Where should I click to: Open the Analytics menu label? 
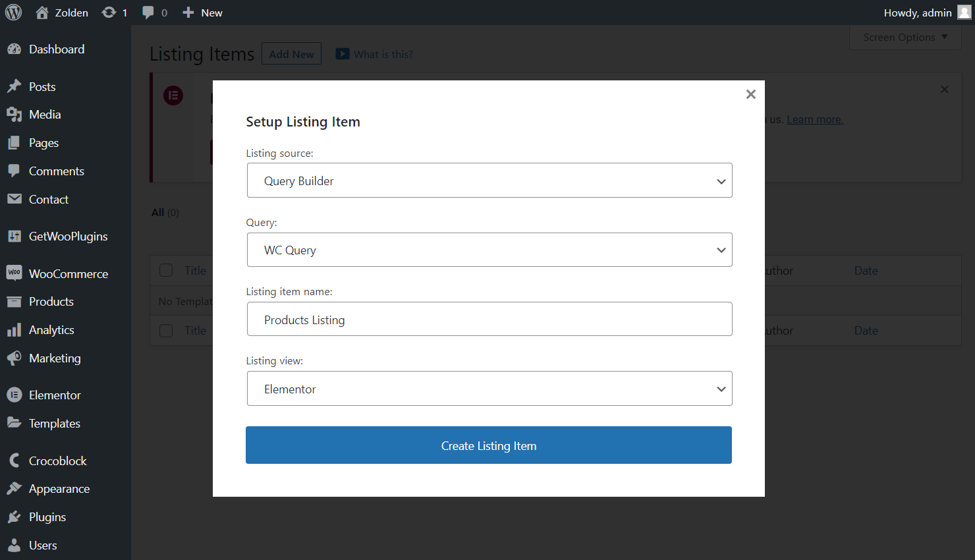point(51,330)
